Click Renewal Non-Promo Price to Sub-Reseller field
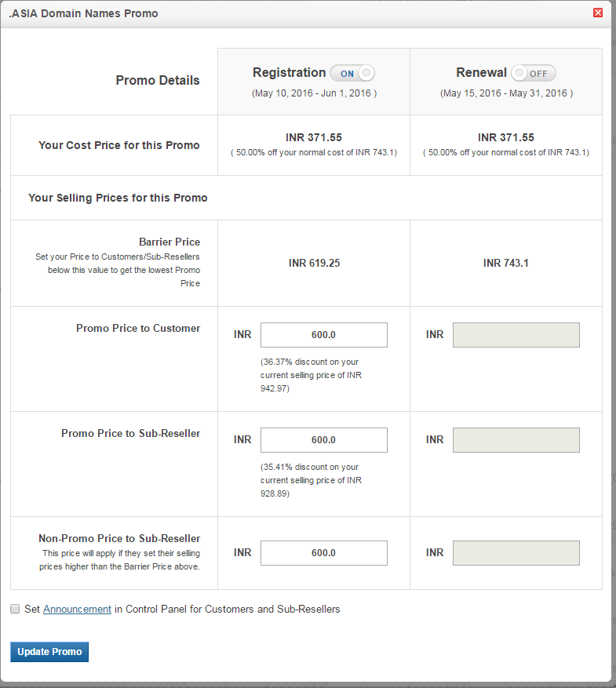 [x=516, y=553]
